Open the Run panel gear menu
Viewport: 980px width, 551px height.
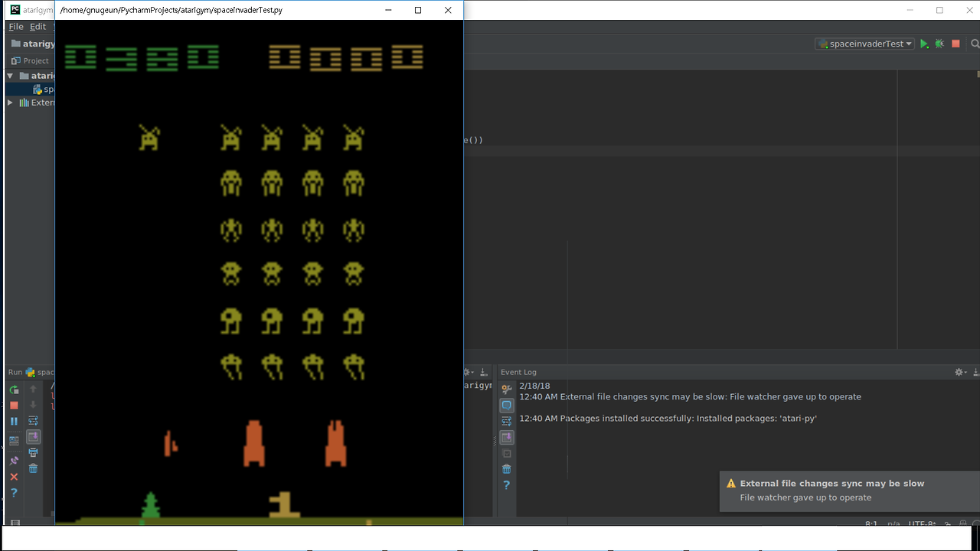pyautogui.click(x=469, y=372)
